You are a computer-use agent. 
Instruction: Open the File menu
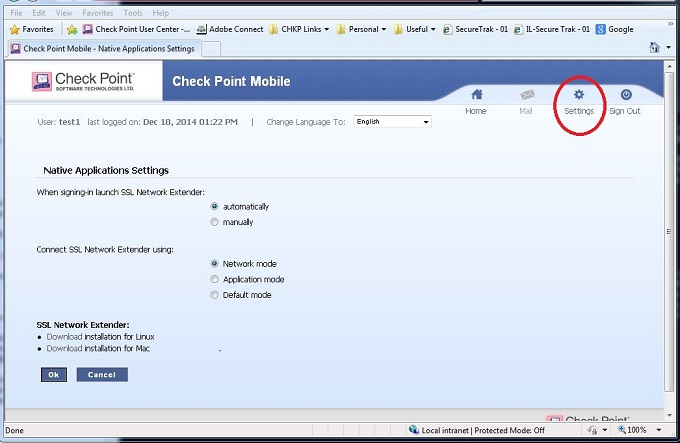(x=16, y=13)
